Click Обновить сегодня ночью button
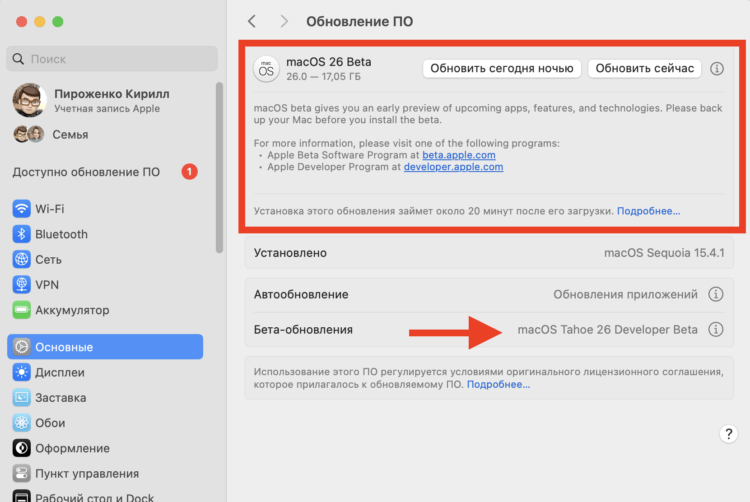This screenshot has width=750, height=502. [x=502, y=68]
